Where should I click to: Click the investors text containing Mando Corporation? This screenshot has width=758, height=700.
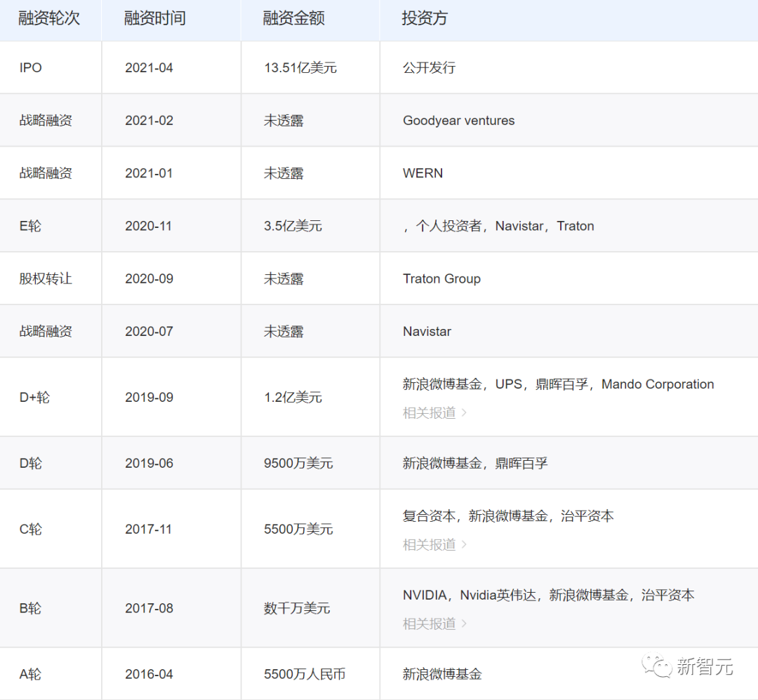[559, 384]
